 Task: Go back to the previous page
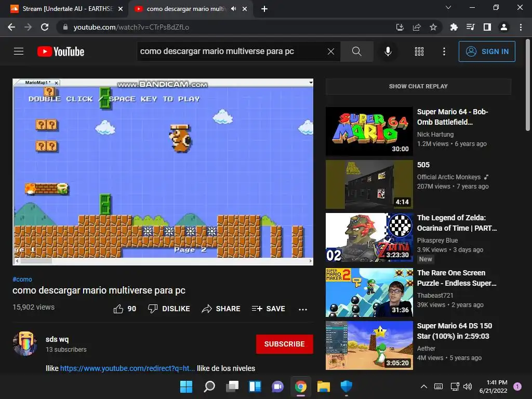(11, 27)
